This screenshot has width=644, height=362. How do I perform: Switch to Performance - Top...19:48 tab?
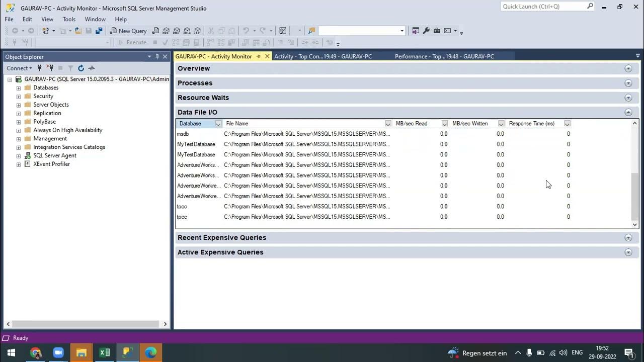tap(444, 56)
